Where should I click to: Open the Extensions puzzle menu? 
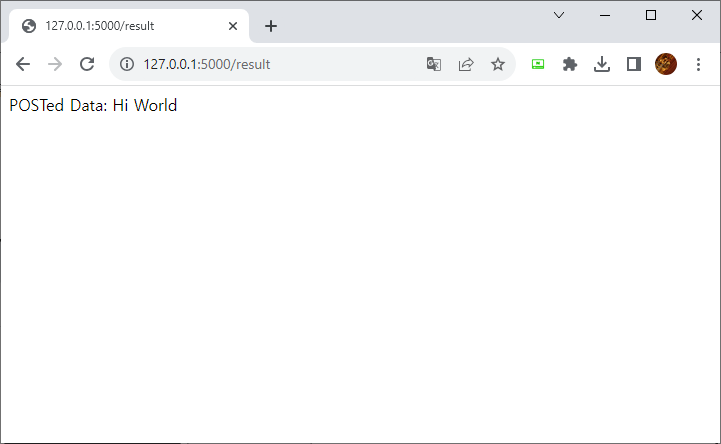[x=570, y=64]
